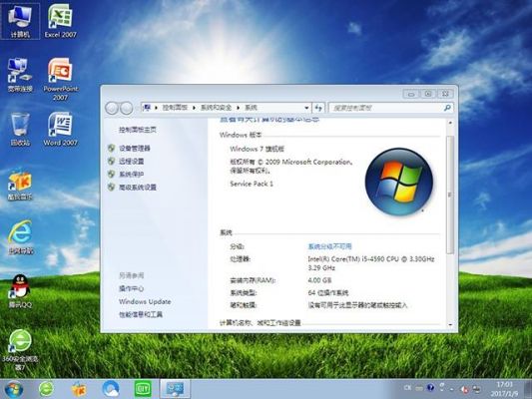The height and width of the screenshot is (399, 532).
Task: Open the orange K music app shortcut
Action: (20, 184)
